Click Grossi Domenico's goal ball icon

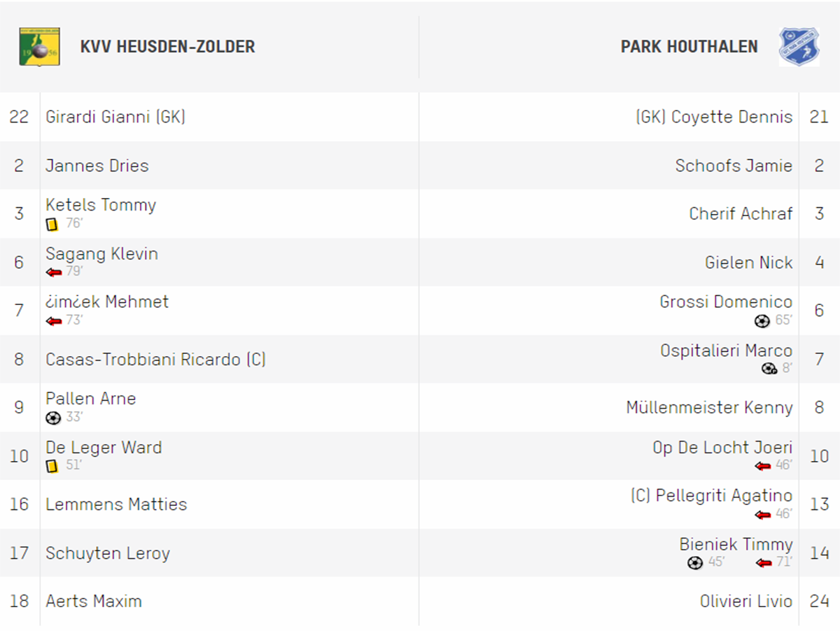pyautogui.click(x=762, y=321)
